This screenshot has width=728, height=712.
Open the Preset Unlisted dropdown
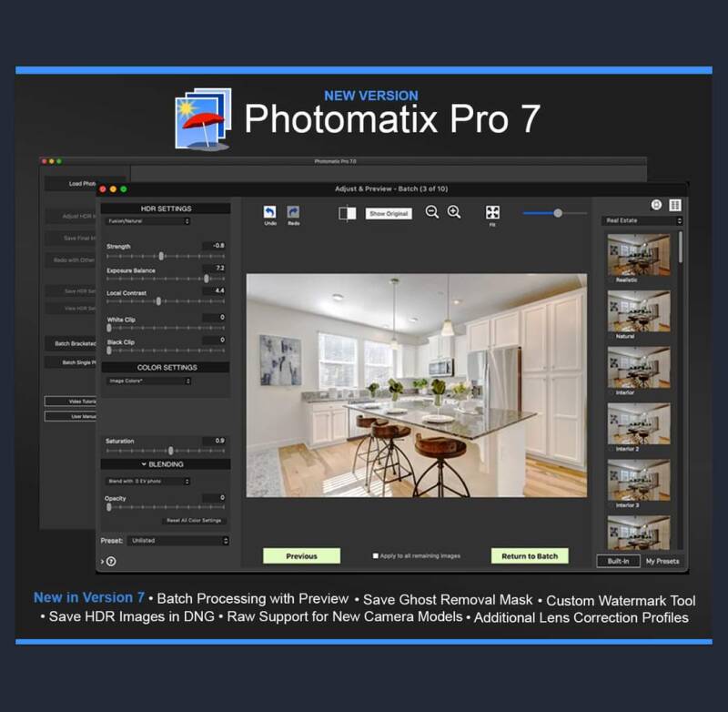177,541
